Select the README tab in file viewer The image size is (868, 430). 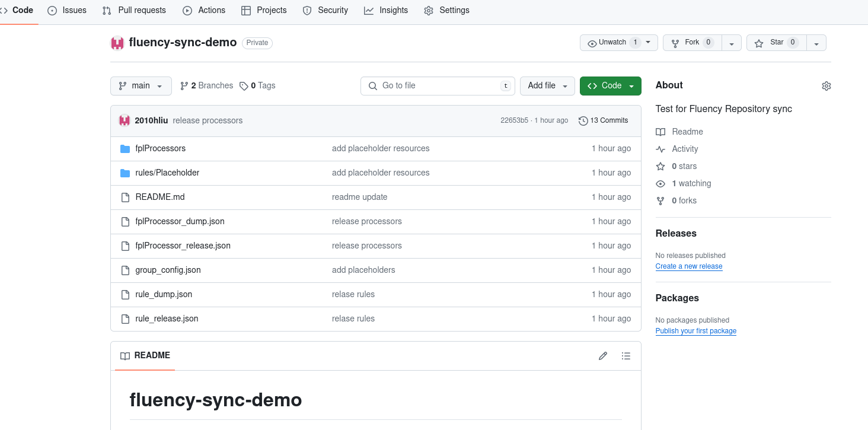pyautogui.click(x=145, y=355)
